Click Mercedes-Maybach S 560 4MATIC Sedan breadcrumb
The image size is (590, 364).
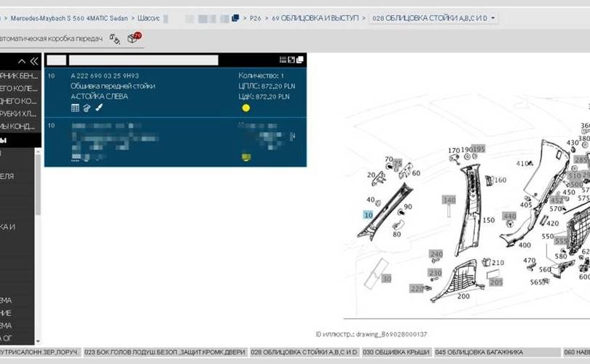coord(68,18)
